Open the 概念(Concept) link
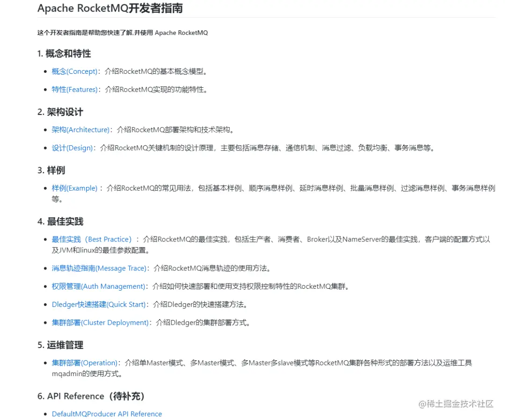 pyautogui.click(x=74, y=71)
